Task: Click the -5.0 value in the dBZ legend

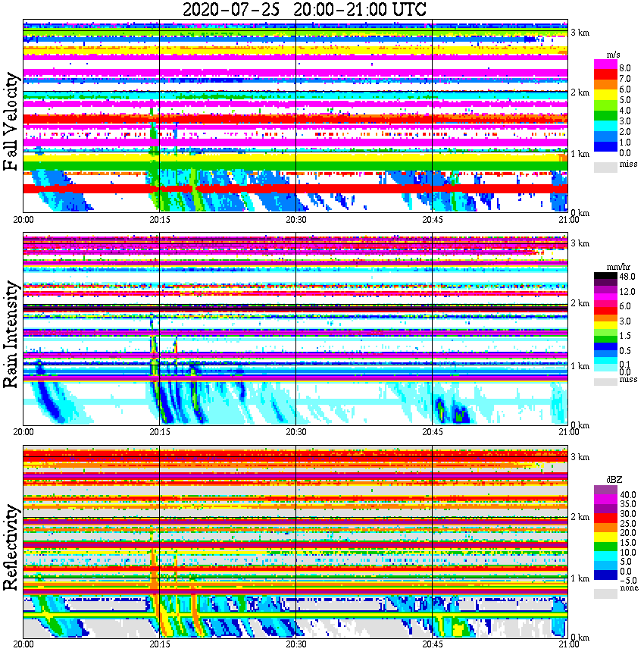Action: coord(628,581)
